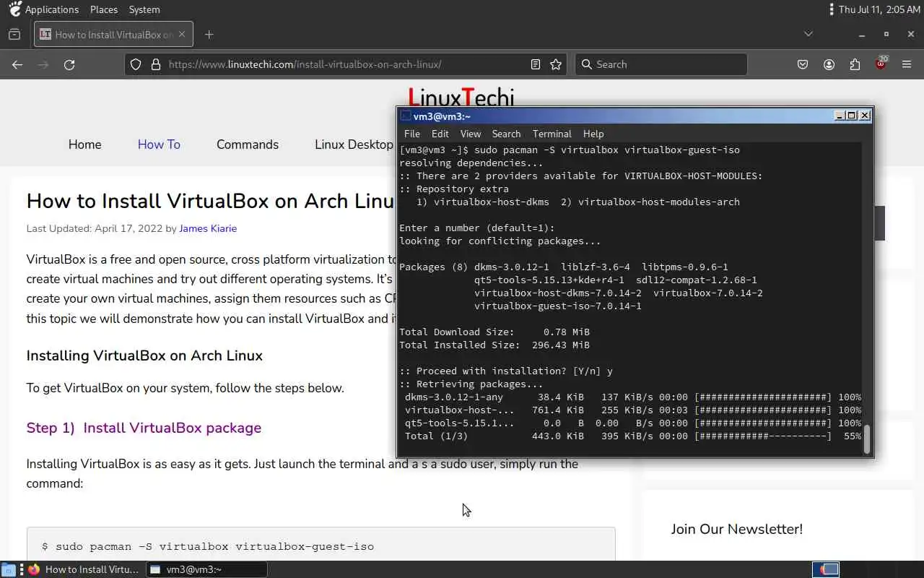The height and width of the screenshot is (578, 924).
Task: Click the Last Updated April 17, 2022 text
Action: tap(95, 228)
